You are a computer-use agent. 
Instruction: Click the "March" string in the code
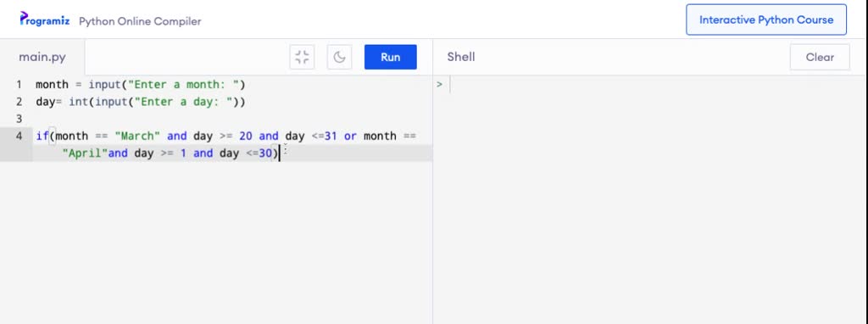coord(137,137)
